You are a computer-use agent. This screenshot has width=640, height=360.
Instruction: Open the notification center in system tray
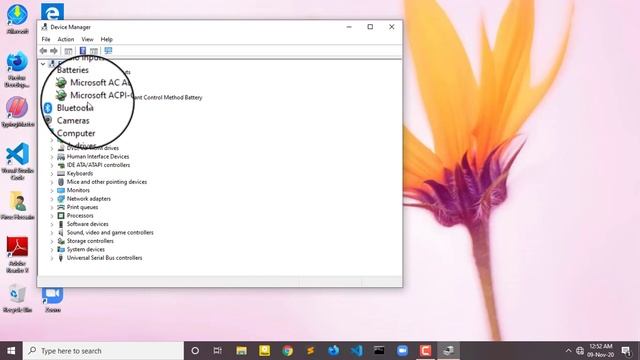(x=627, y=351)
